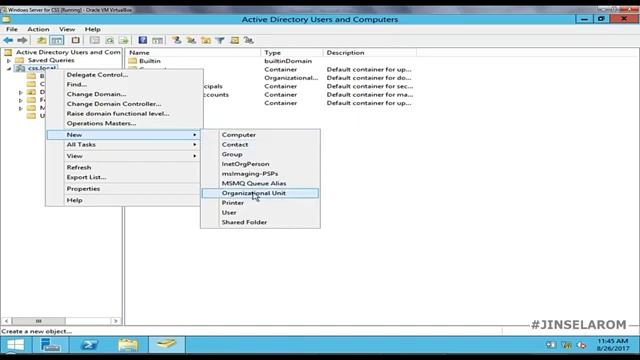Expand the Saved Queries tree node
The image size is (640, 360).
click(x=9, y=60)
